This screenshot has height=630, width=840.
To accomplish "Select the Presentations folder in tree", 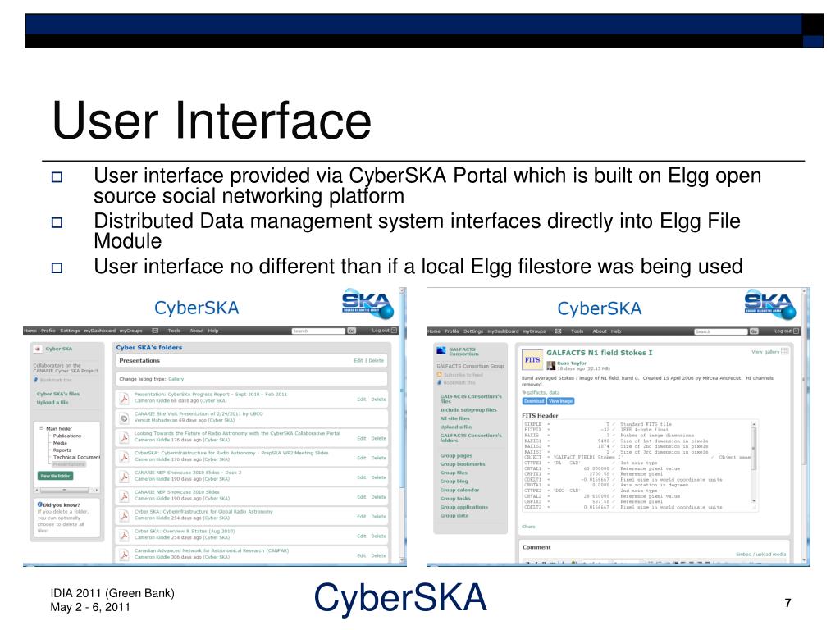I will (x=69, y=464).
